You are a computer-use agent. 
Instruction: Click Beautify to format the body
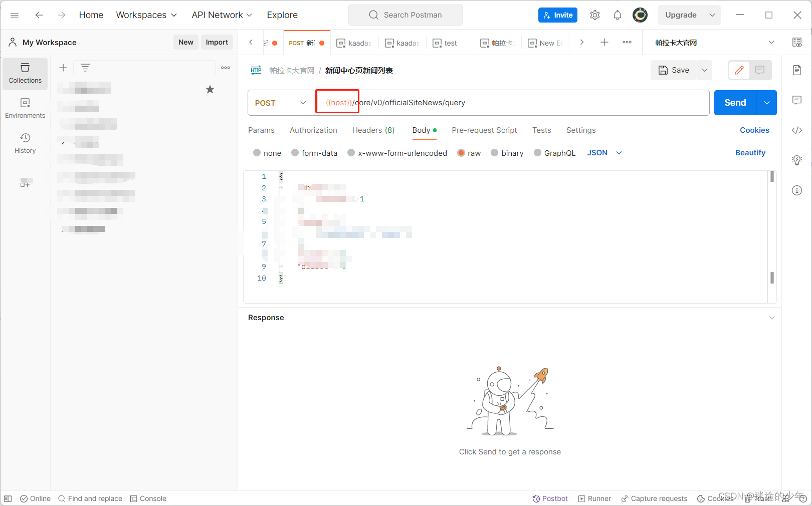click(x=750, y=153)
